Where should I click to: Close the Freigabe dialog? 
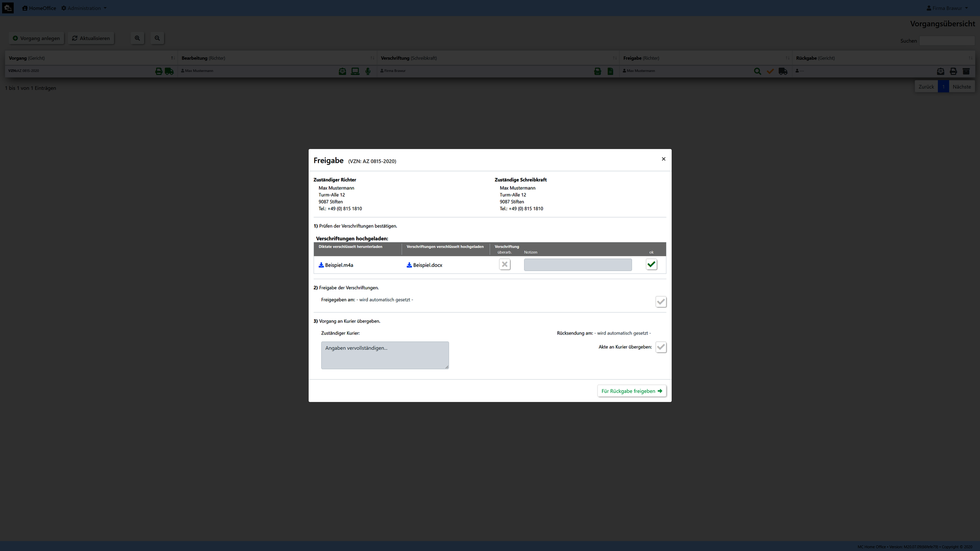[664, 159]
